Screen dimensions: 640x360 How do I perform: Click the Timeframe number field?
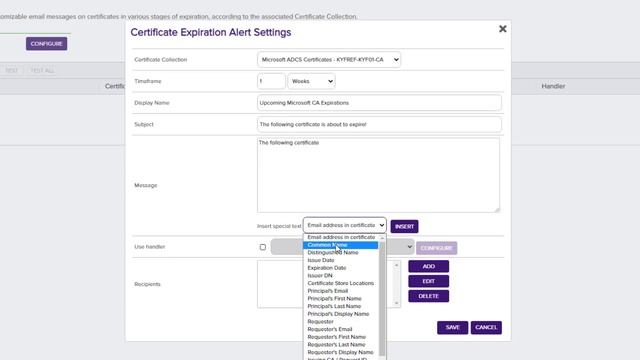click(x=271, y=81)
